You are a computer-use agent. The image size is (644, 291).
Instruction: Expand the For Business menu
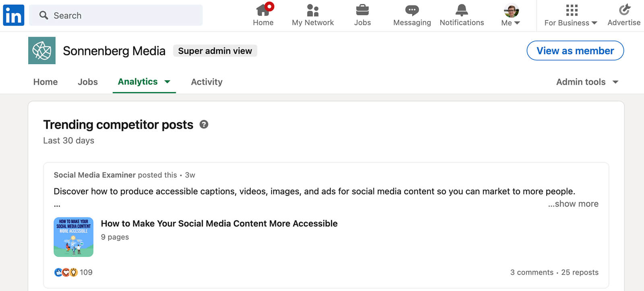click(x=571, y=15)
